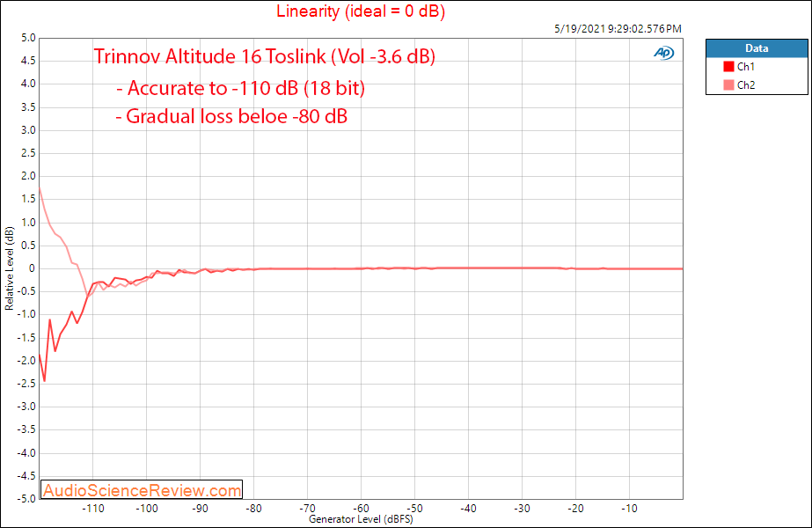Image resolution: width=812 pixels, height=528 pixels.
Task: Click the -5.0 y-axis tick label
Action: coord(26,498)
